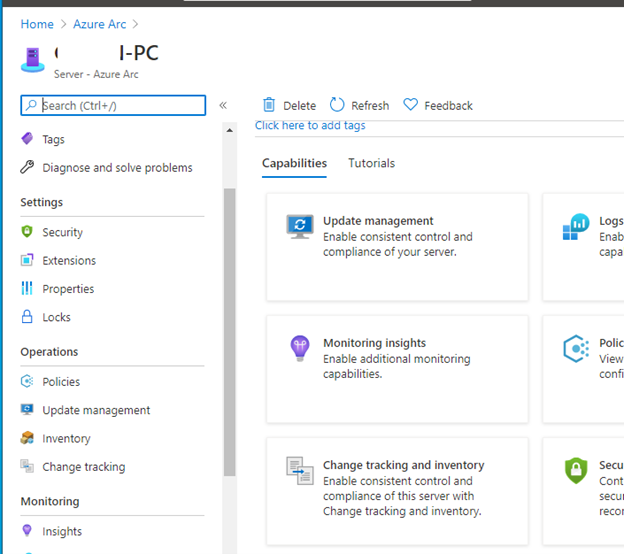624x554 pixels.
Task: Switch to the Tutorials tab
Action: pos(371,163)
